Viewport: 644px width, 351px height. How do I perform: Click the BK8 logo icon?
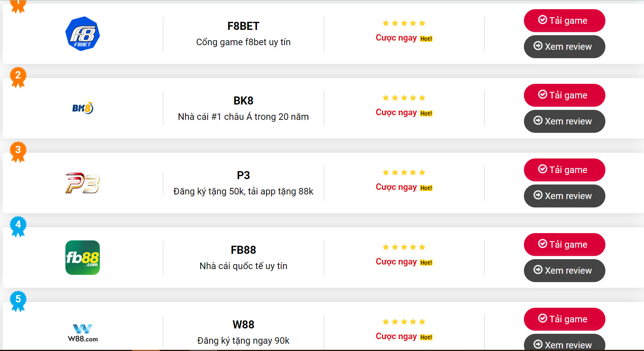(x=83, y=108)
